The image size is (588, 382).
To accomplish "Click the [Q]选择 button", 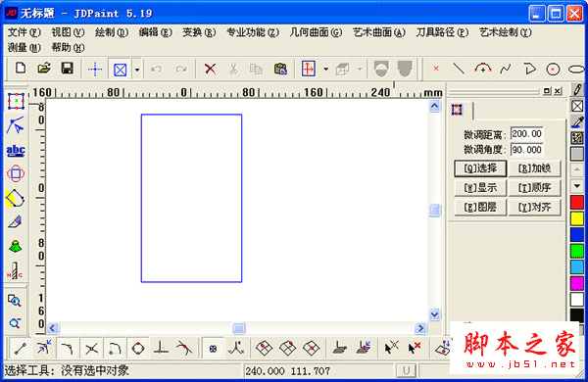I will [480, 168].
